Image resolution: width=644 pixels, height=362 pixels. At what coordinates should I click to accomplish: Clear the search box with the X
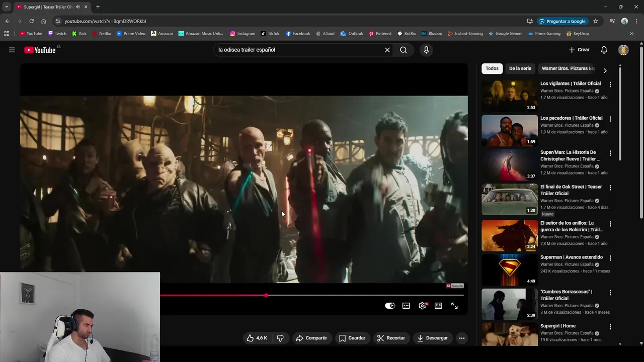(x=387, y=50)
